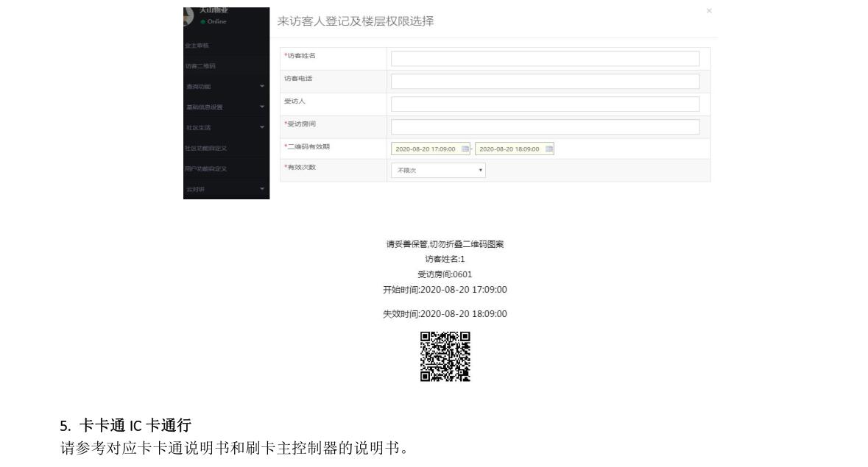The width and height of the screenshot is (868, 467).
Task: Focus the 访客电话 input field
Action: 546,81
